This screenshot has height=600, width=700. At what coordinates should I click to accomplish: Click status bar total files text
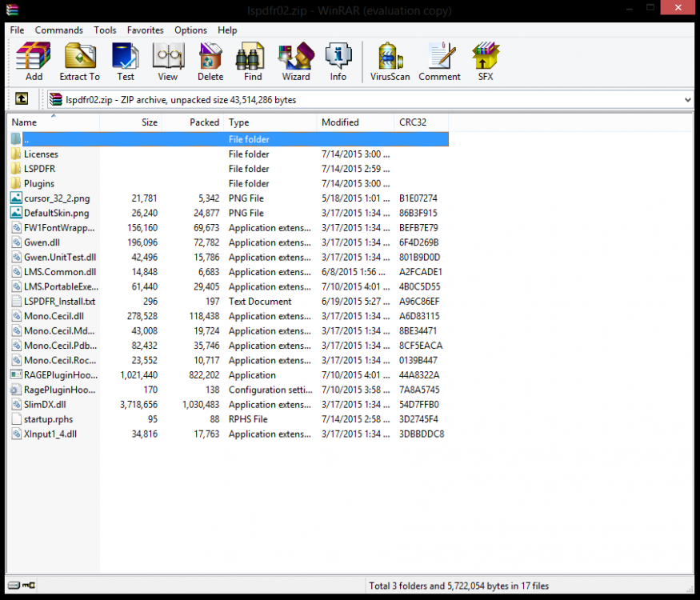coord(458,586)
